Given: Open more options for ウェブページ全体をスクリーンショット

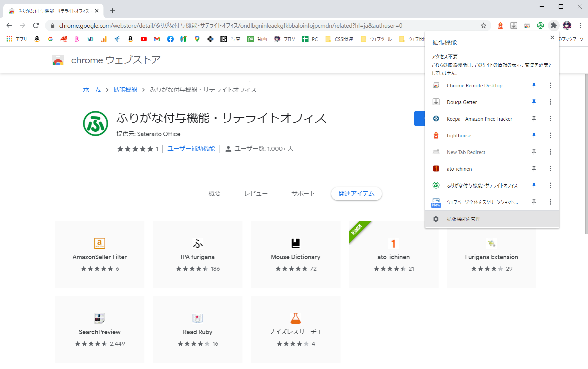Looking at the screenshot, I should [x=551, y=202].
